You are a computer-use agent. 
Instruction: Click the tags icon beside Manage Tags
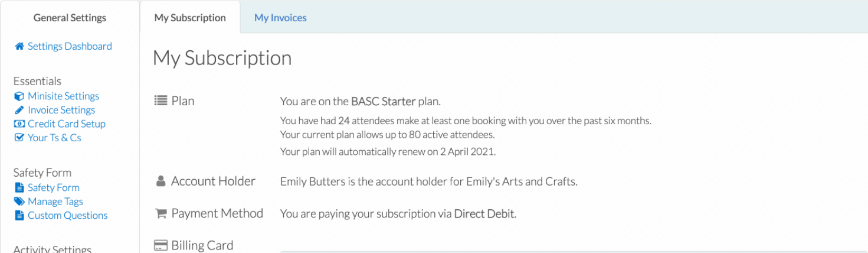[19, 202]
